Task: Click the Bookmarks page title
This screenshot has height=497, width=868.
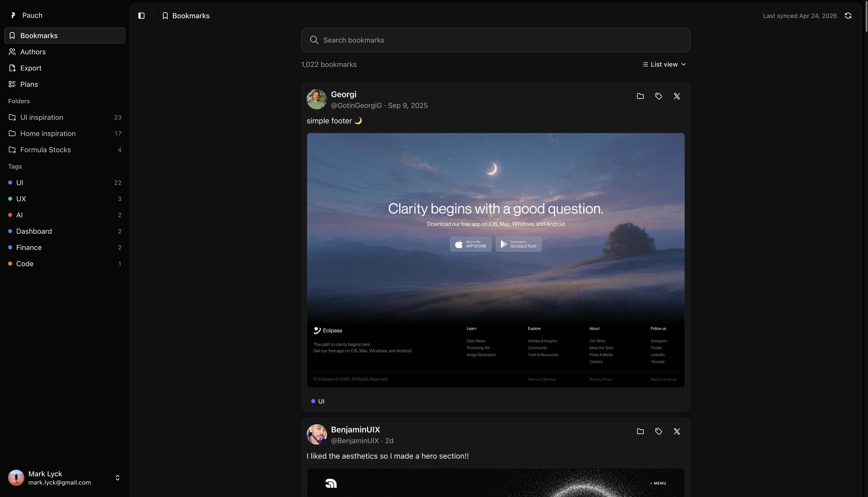Action: click(x=191, y=16)
